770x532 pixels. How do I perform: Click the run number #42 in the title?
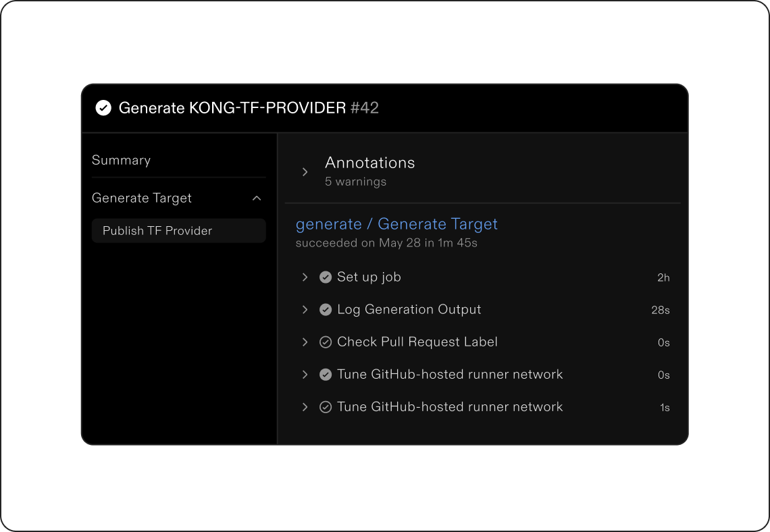click(365, 108)
